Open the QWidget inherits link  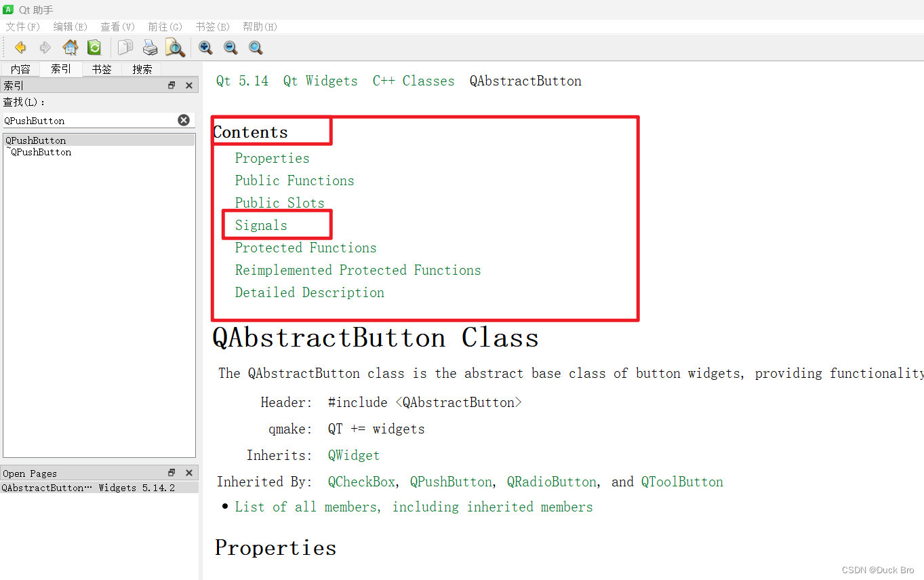[354, 455]
